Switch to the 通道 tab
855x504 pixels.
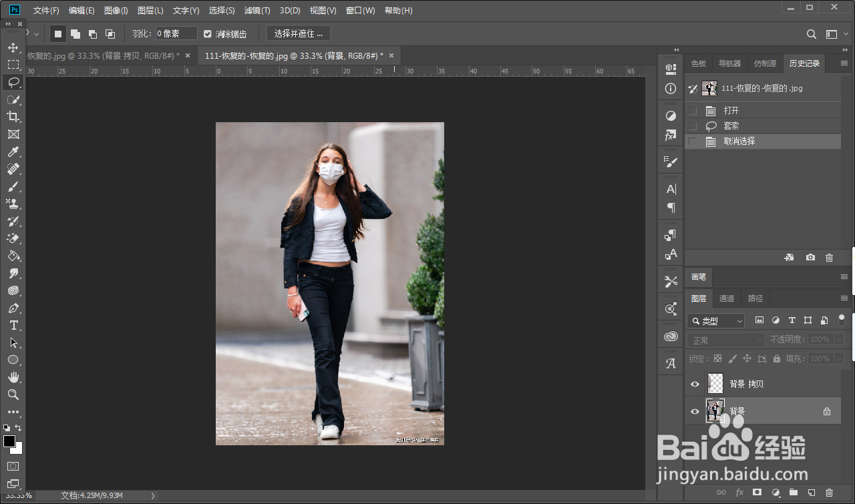pyautogui.click(x=727, y=298)
